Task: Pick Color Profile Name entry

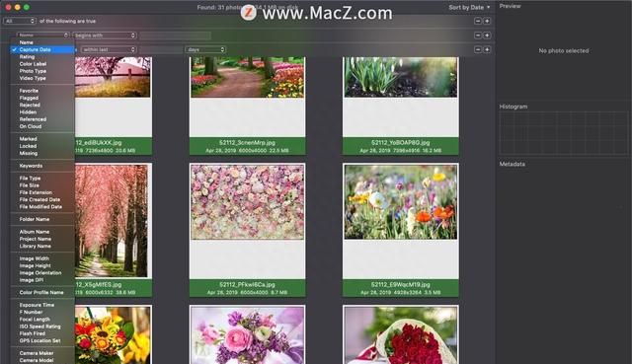Action: click(42, 293)
